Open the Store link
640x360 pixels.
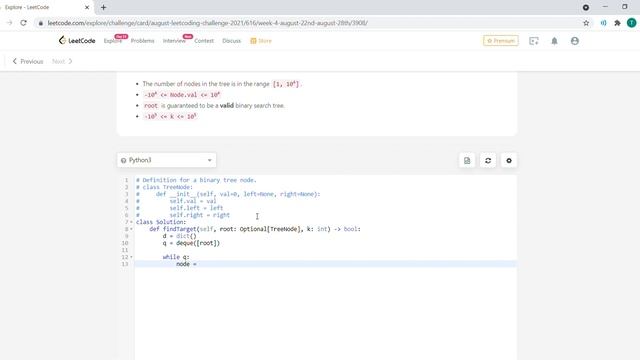261,41
